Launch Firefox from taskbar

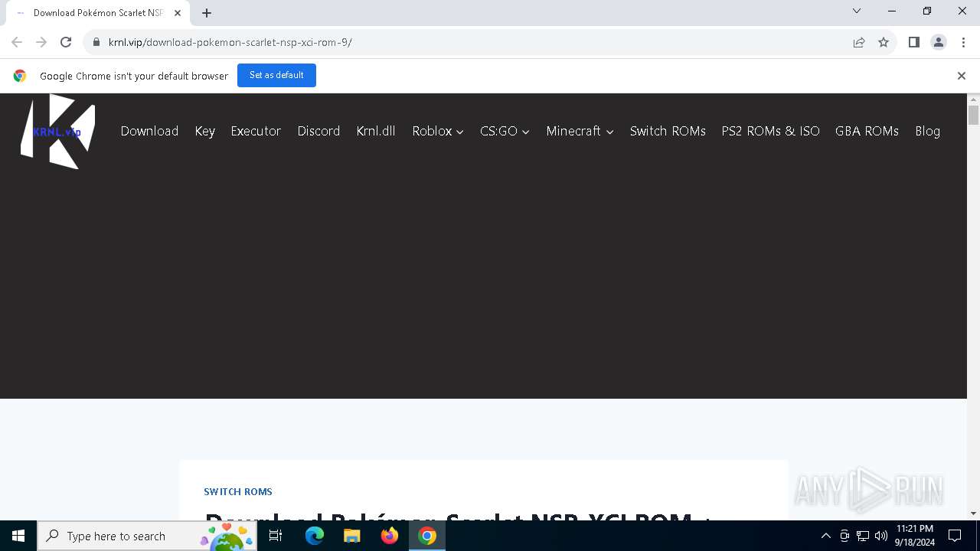[x=390, y=536]
